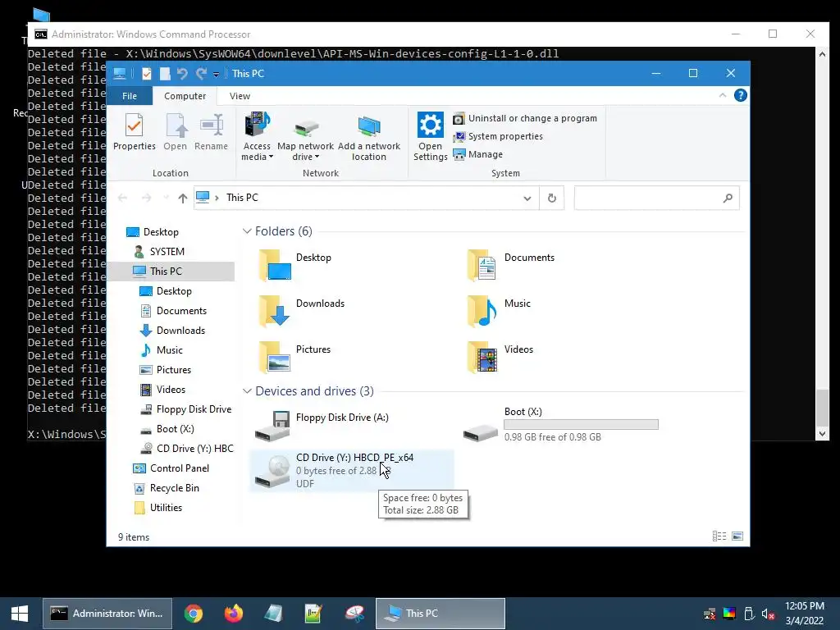Expand the address bar history dropdown
This screenshot has height=630, width=840.
tap(527, 199)
